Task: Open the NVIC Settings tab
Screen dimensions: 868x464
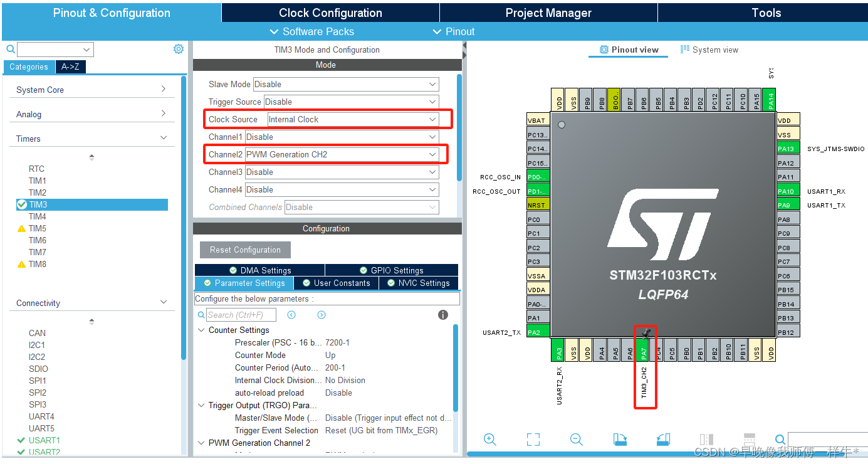Action: point(419,283)
